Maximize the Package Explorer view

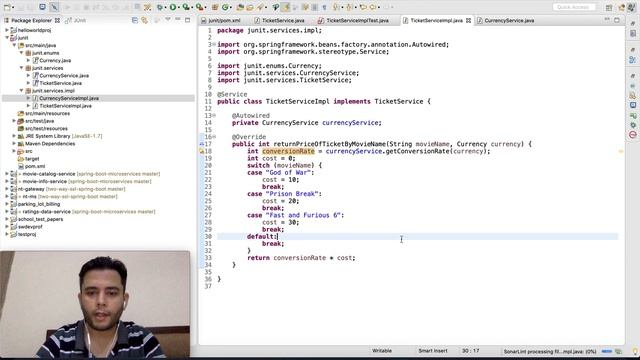click(x=187, y=20)
